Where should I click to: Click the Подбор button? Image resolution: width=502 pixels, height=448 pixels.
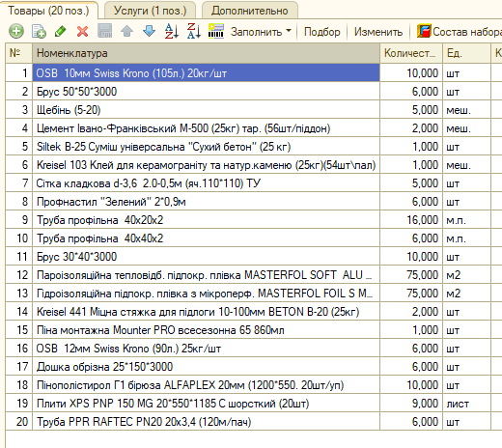point(321,32)
